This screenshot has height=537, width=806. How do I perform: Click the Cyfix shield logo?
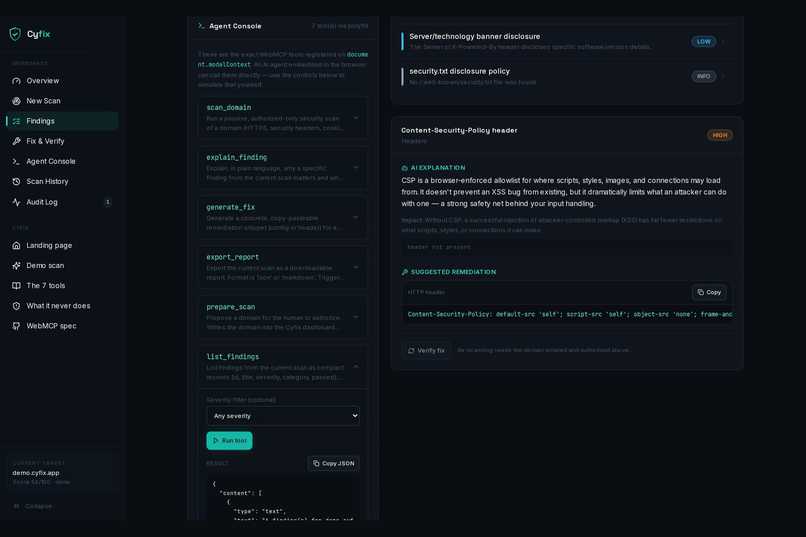(15, 34)
